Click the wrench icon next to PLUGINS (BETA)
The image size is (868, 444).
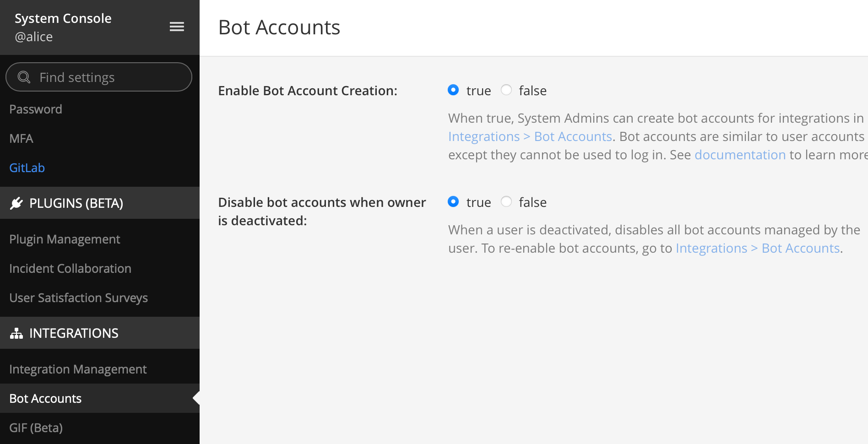16,203
